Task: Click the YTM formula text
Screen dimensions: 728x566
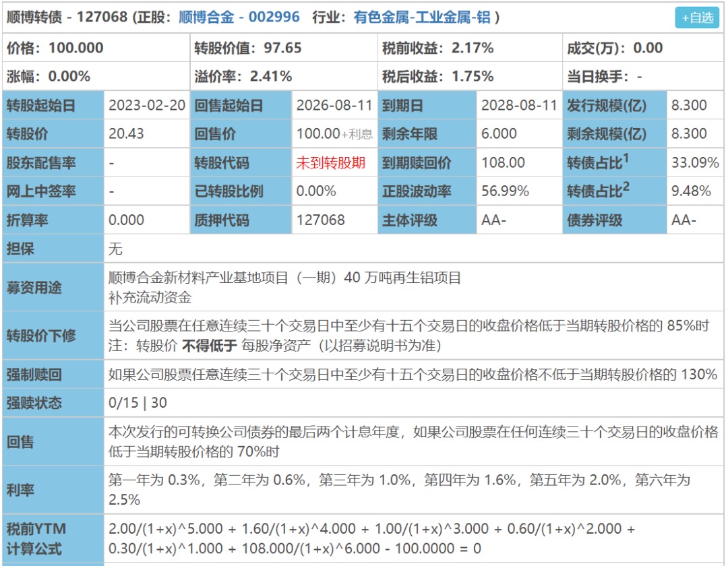Action: (x=371, y=538)
